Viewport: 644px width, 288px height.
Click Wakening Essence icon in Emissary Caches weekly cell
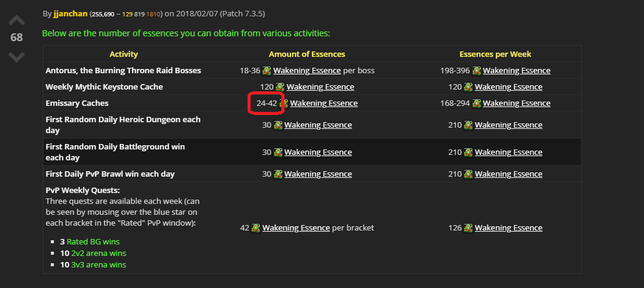point(476,103)
